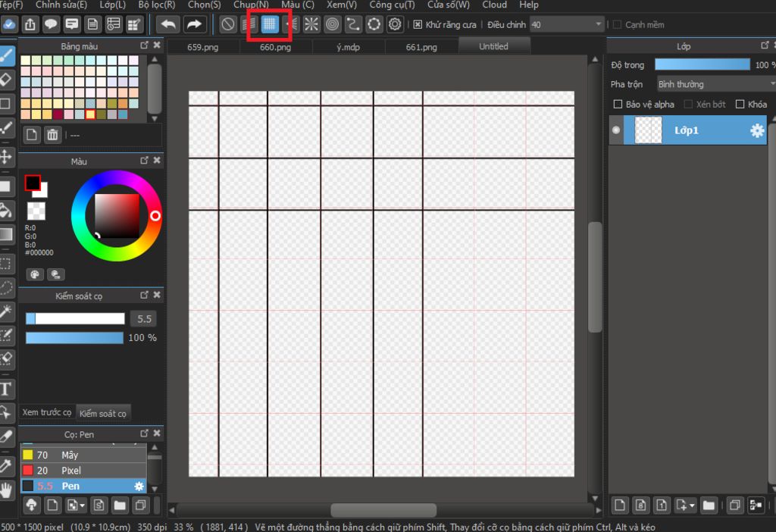
Task: Select the Brush tool in the left toolbar
Action: [7, 55]
